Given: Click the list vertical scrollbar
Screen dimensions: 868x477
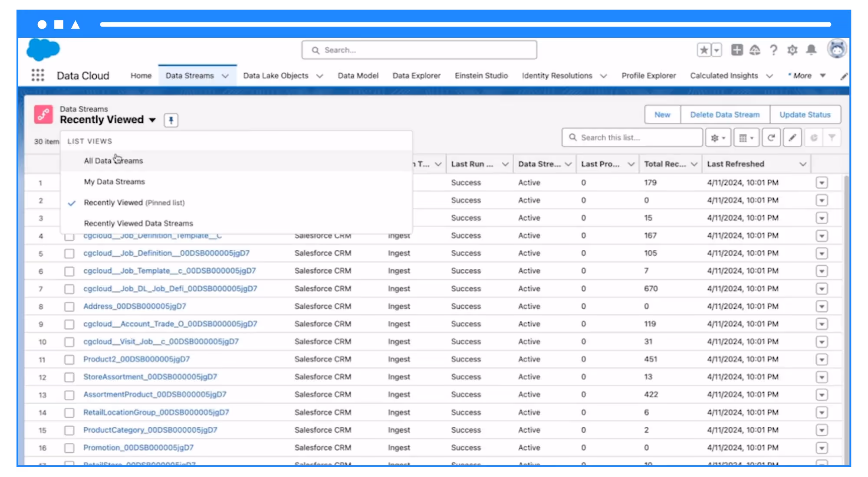Looking at the screenshot, I should [x=846, y=320].
